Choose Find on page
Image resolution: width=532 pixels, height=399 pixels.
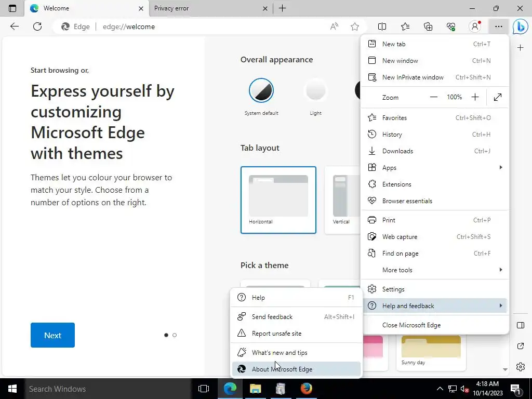pyautogui.click(x=435, y=253)
